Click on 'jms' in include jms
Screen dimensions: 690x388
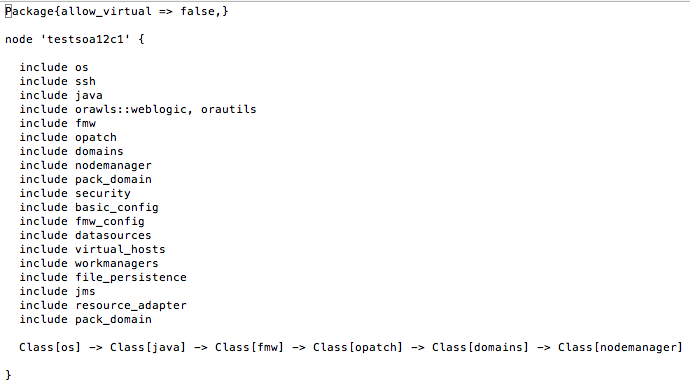point(85,292)
